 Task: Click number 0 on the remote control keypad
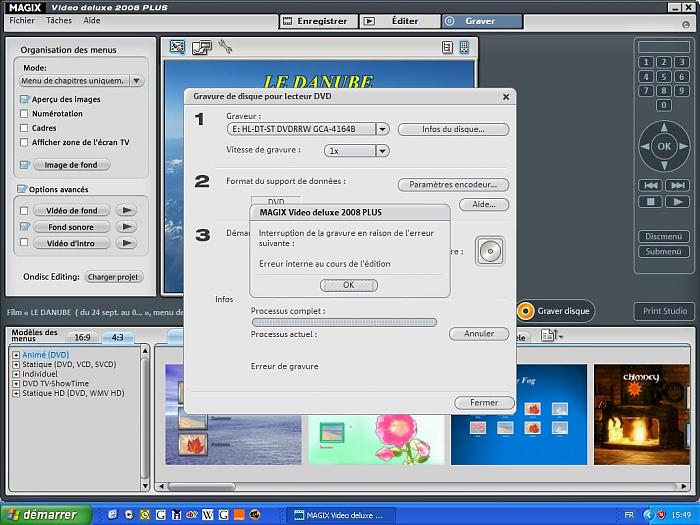click(663, 105)
